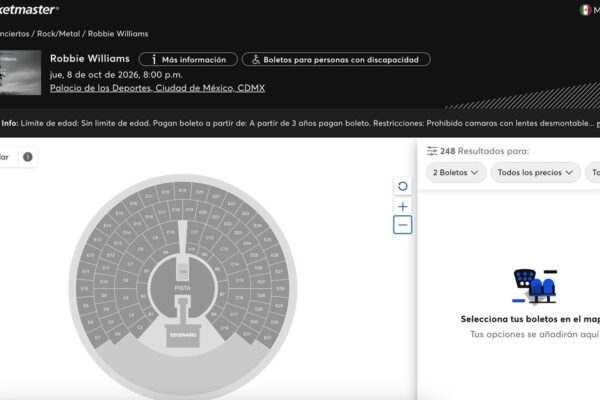This screenshot has height=400, width=600.
Task: Open the Mexico flag country selector
Action: tap(584, 10)
